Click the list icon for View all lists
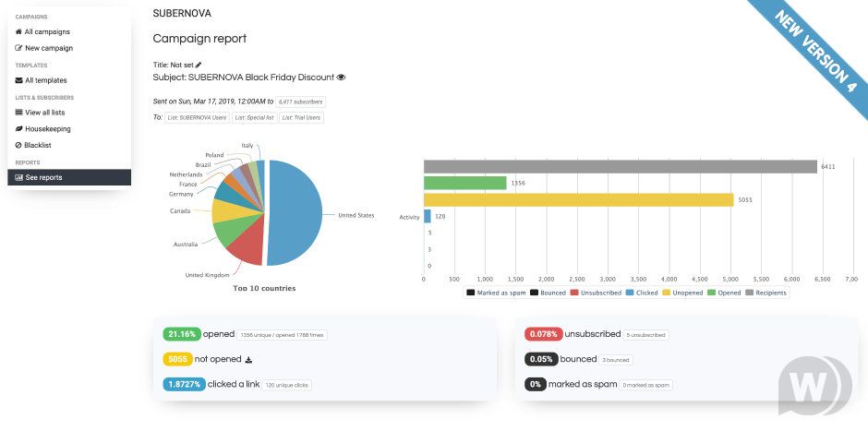The height and width of the screenshot is (431, 868). [x=18, y=113]
